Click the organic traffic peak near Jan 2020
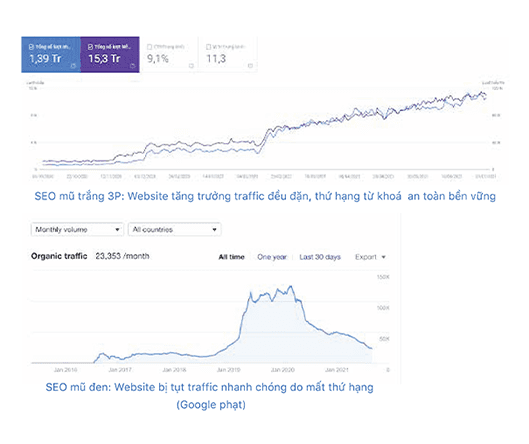 coord(290,287)
